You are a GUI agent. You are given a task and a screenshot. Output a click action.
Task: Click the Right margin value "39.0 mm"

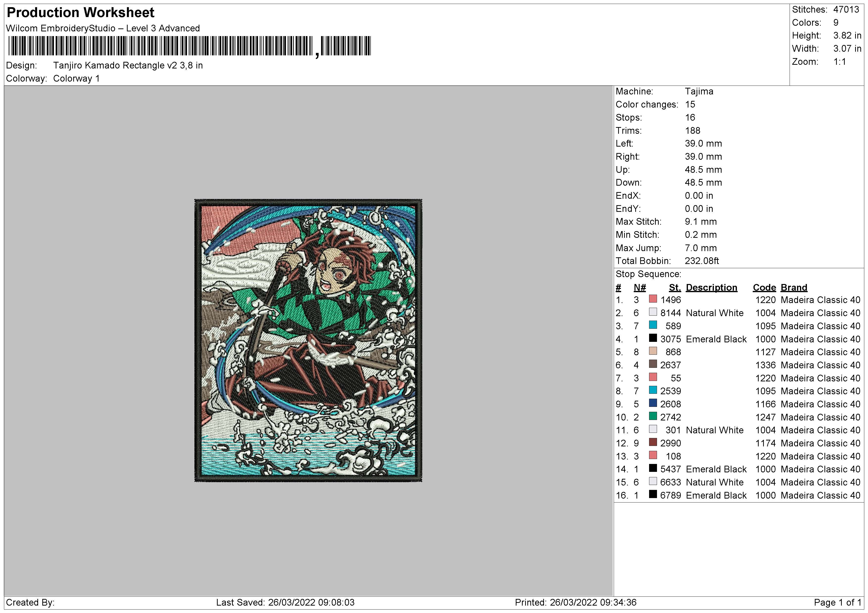[704, 157]
